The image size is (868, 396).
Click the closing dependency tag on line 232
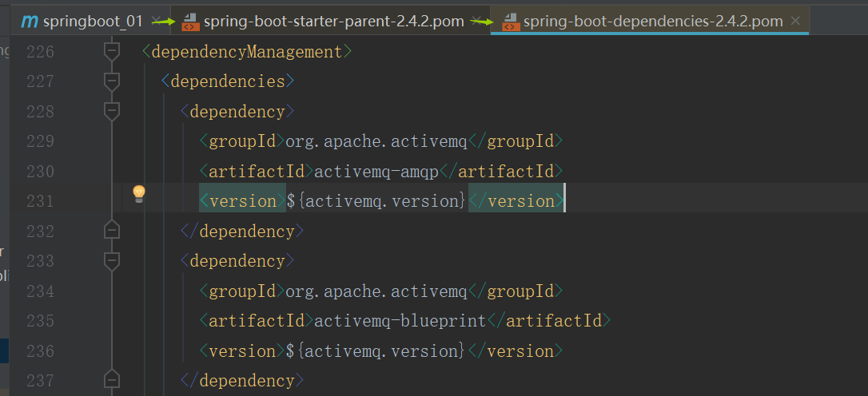click(242, 231)
